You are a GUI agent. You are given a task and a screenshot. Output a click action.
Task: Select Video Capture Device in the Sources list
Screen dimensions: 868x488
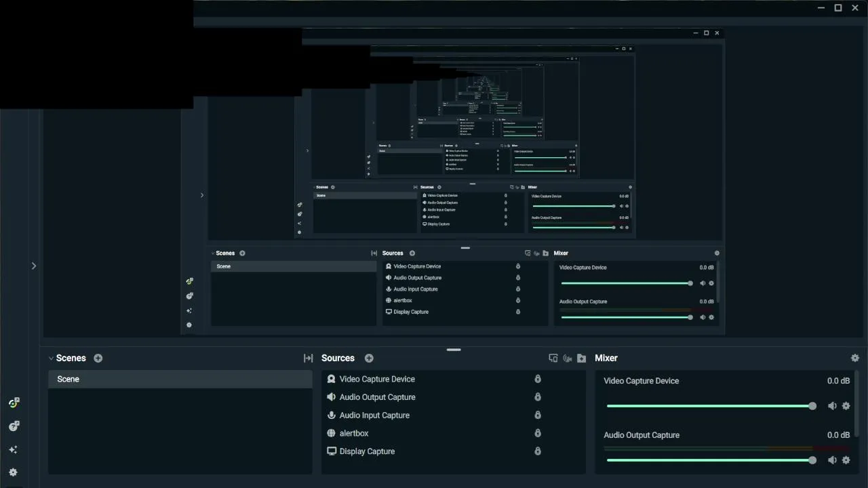[x=453, y=379]
